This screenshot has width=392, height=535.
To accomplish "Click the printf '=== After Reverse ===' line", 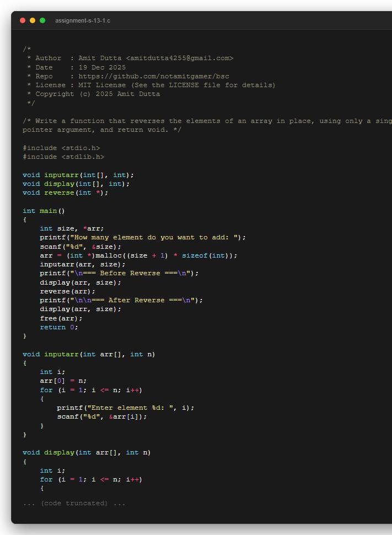I will click(121, 300).
